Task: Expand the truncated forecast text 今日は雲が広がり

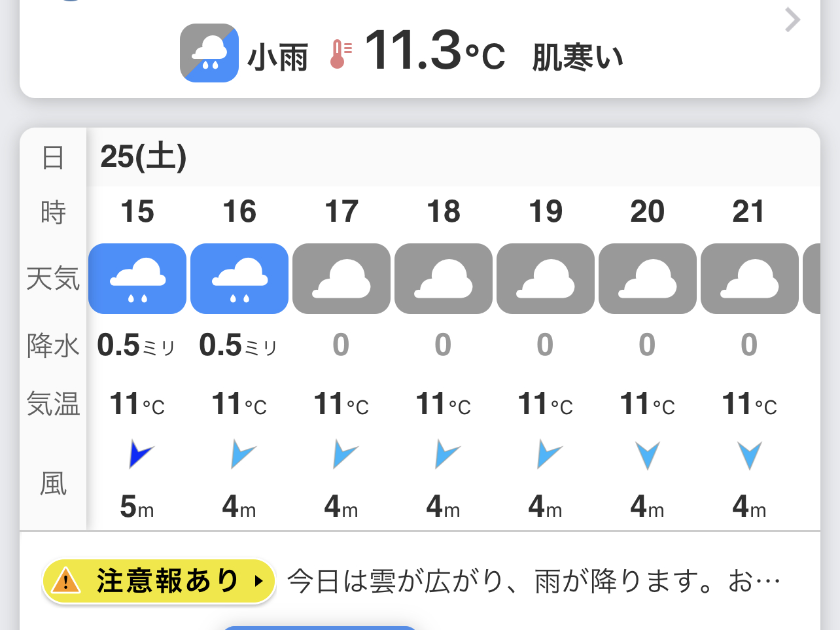Action: [x=533, y=581]
